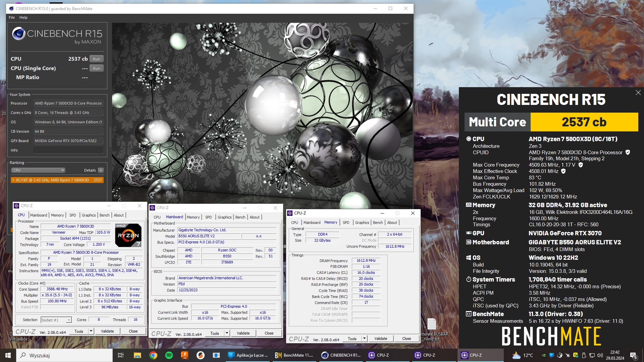
Task: Open File Explorer from the taskbar
Action: pyautogui.click(x=137, y=355)
